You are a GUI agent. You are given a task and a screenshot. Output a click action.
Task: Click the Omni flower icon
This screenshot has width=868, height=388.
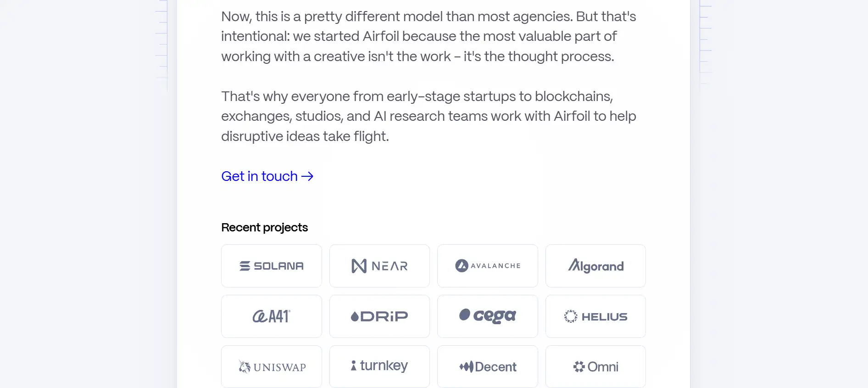pyautogui.click(x=579, y=366)
